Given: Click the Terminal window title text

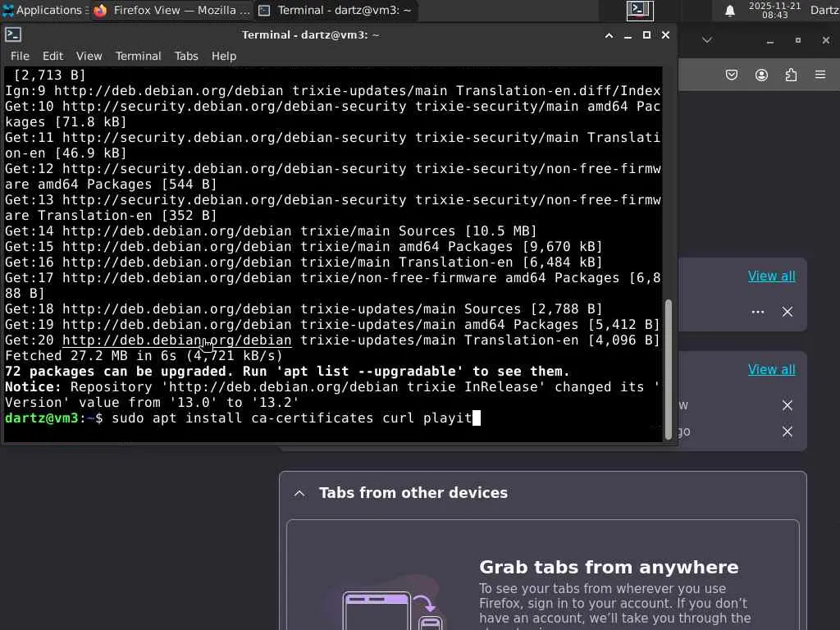Looking at the screenshot, I should pos(311,34).
